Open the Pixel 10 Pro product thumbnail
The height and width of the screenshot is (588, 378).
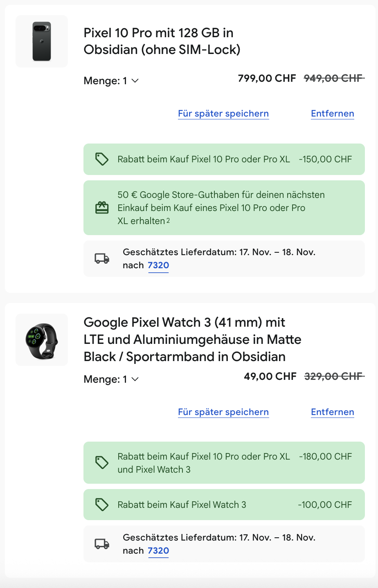(42, 41)
